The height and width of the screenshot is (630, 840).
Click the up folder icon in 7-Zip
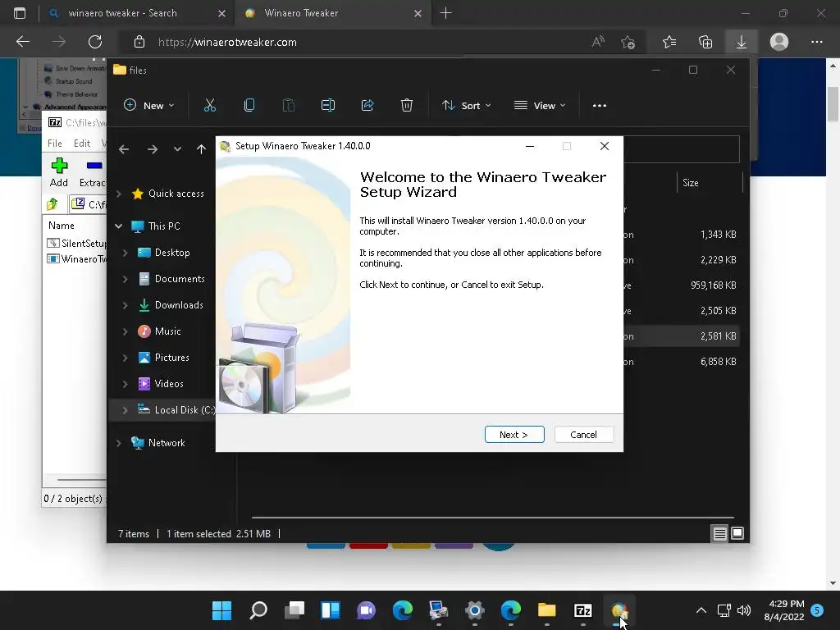tap(52, 204)
